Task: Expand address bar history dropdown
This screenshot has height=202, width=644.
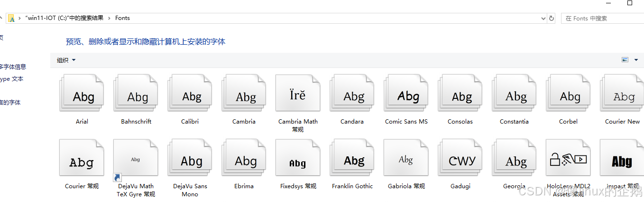Action: tap(543, 18)
